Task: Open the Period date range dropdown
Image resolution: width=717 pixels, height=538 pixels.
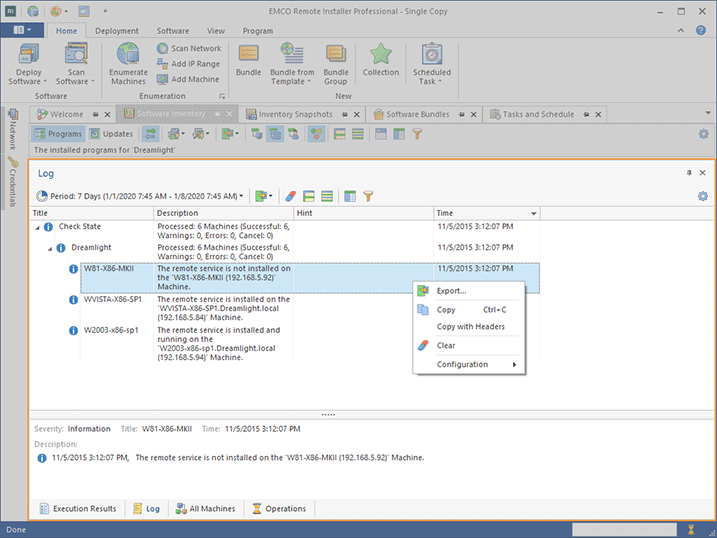Action: [x=140, y=196]
